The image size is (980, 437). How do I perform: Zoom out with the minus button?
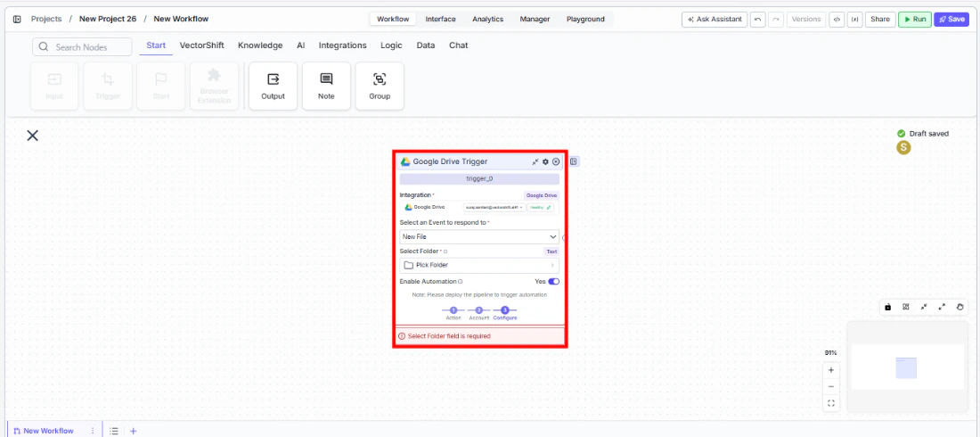pos(830,386)
